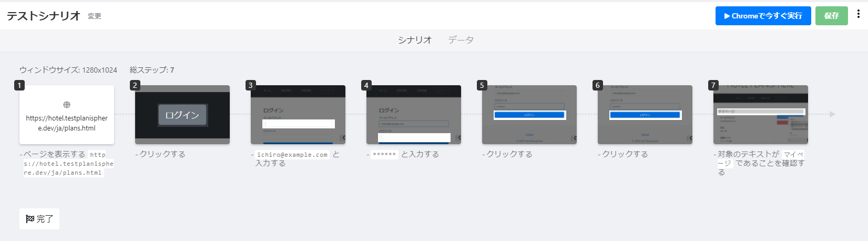Open step 7 text verification thumbnail
This screenshot has width=868, height=241.
(x=761, y=115)
